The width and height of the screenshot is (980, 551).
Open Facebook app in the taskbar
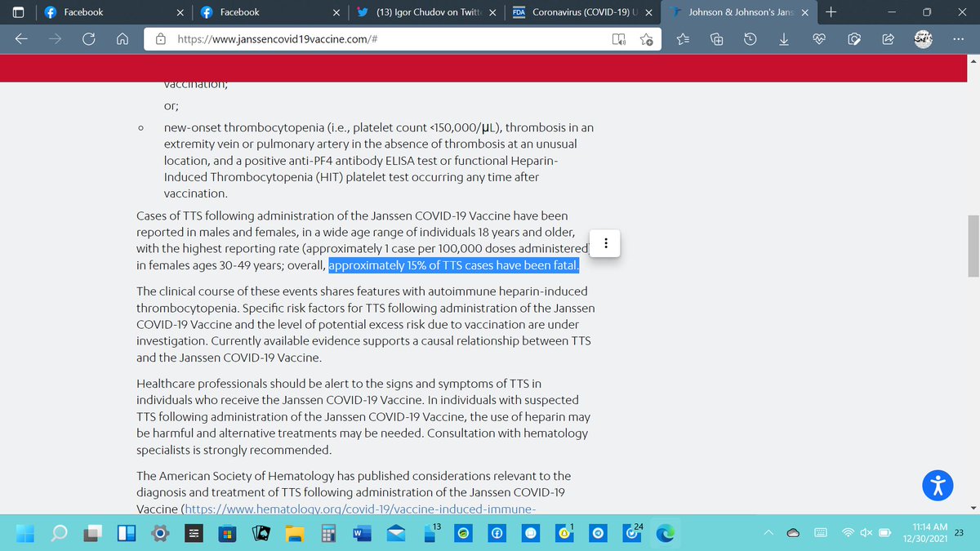(x=496, y=533)
